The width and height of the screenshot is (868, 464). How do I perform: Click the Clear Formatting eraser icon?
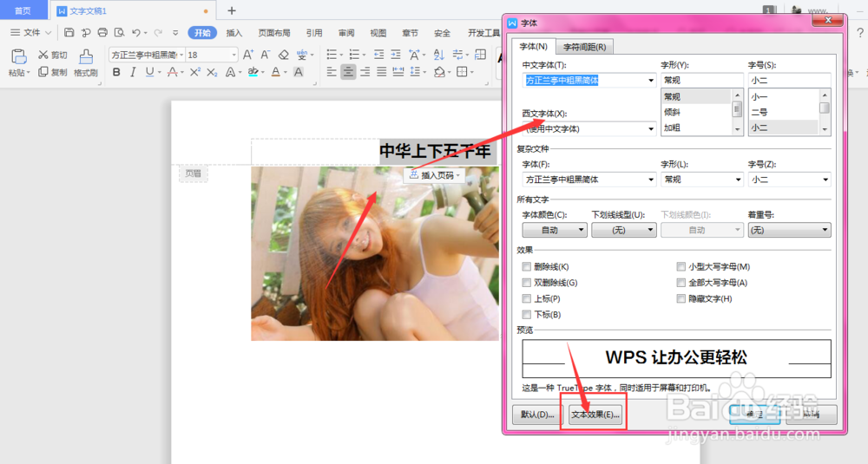tap(284, 55)
